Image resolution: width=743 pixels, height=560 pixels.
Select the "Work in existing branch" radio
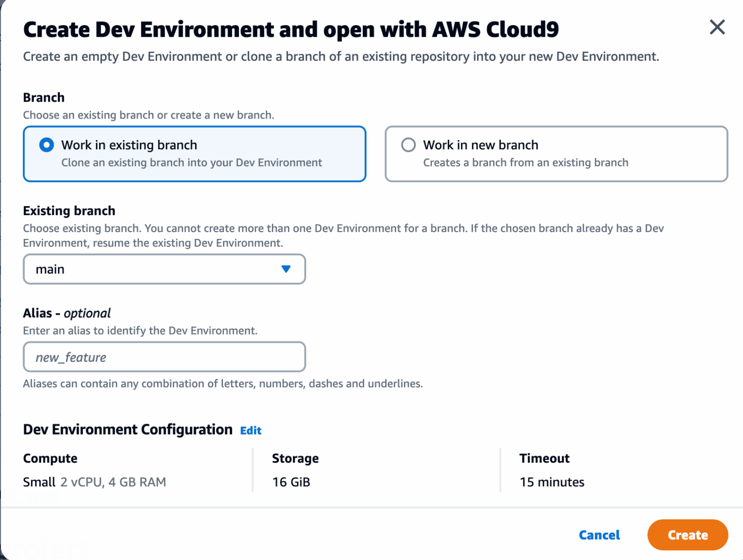click(x=46, y=145)
